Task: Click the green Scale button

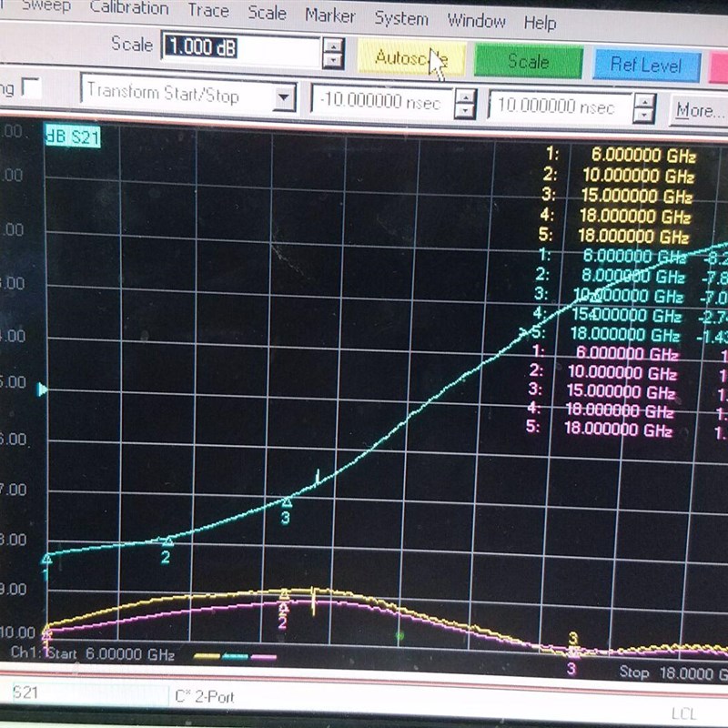Action: [x=529, y=62]
